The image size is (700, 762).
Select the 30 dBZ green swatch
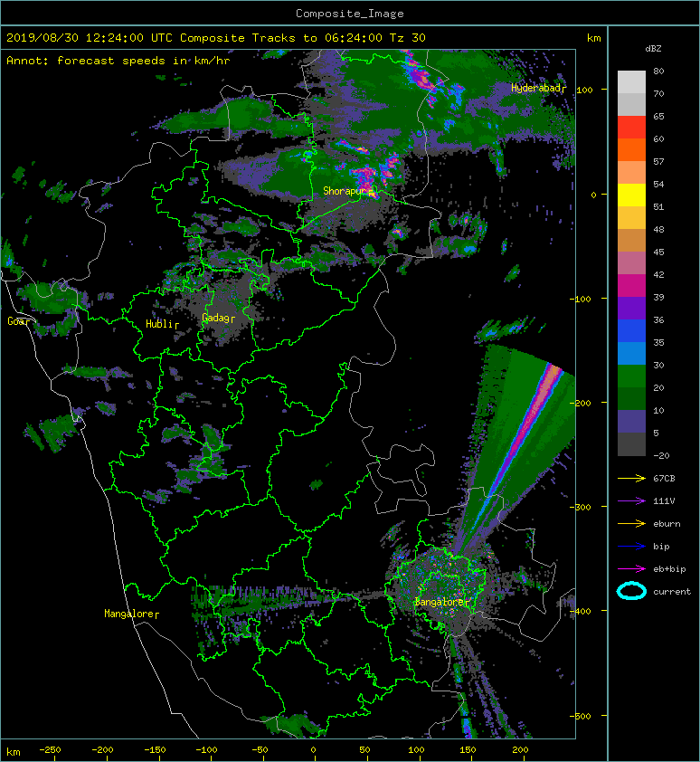[631, 376]
